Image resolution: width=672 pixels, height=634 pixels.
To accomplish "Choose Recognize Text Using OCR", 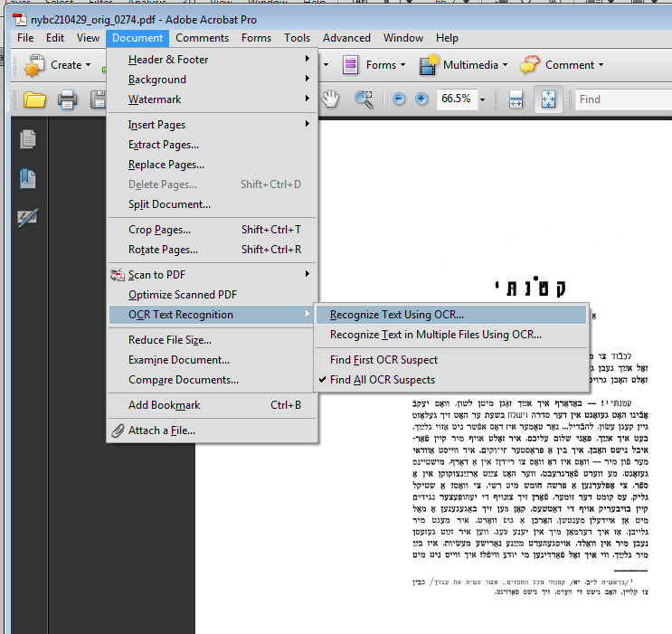I will [396, 315].
